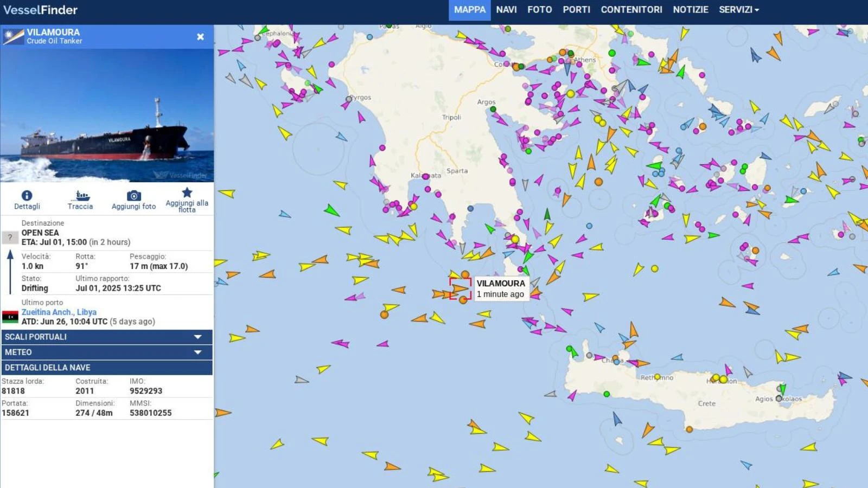Open the Dettagli info icon
This screenshot has width=868, height=488.
coord(27,195)
